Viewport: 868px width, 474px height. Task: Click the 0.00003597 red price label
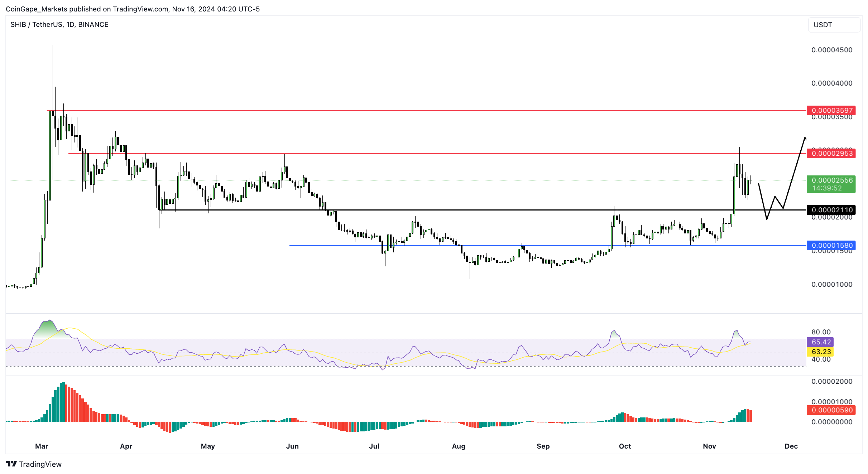coord(831,110)
